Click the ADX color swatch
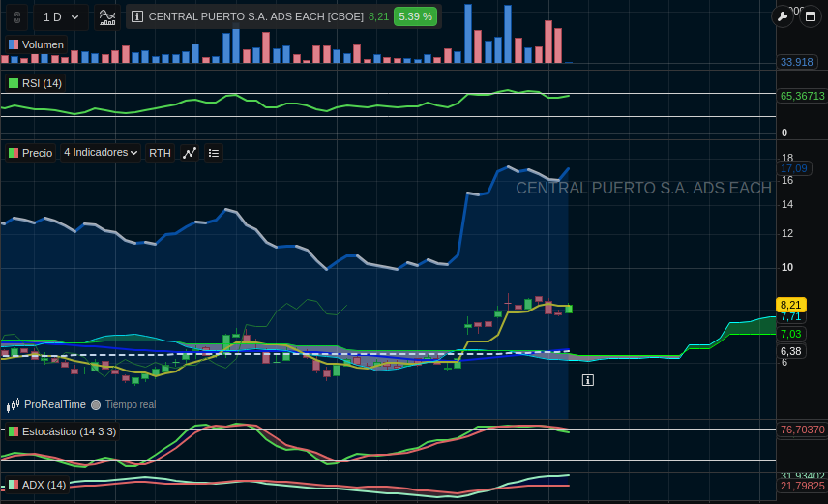 pos(14,485)
